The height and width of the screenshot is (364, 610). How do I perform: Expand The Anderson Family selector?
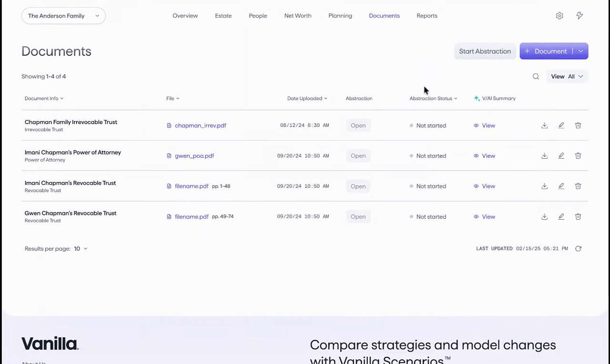tap(63, 16)
